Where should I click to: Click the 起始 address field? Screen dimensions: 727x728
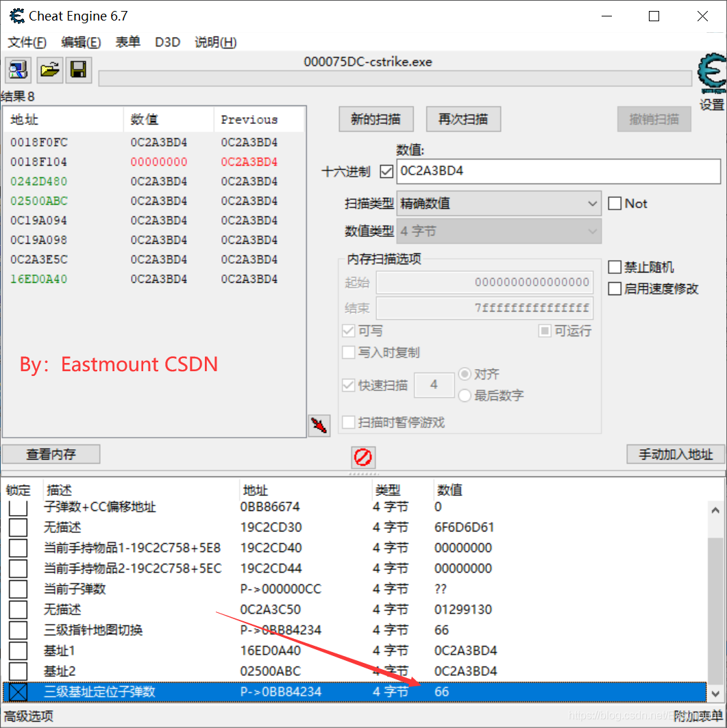pyautogui.click(x=484, y=282)
